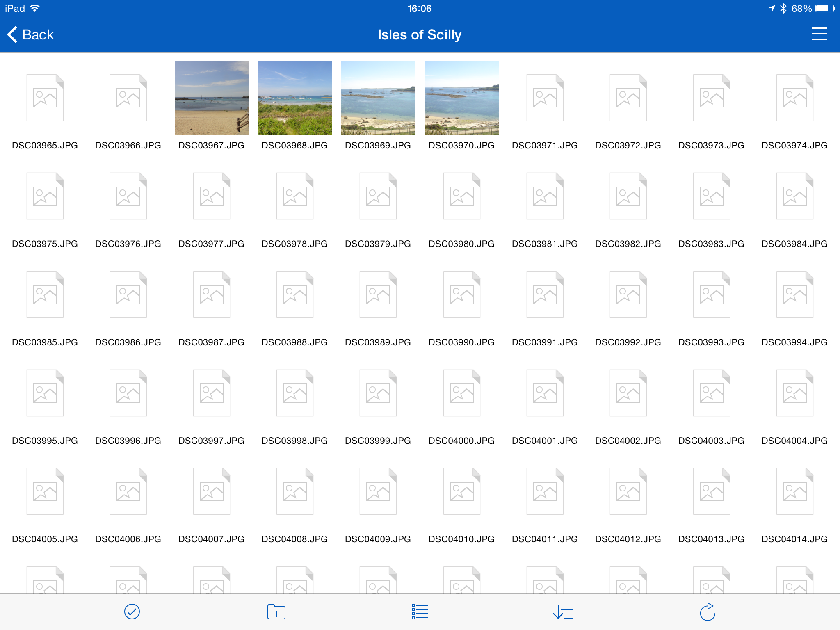
Task: Select the DSC03978.JPG placeholder icon
Action: (x=295, y=196)
